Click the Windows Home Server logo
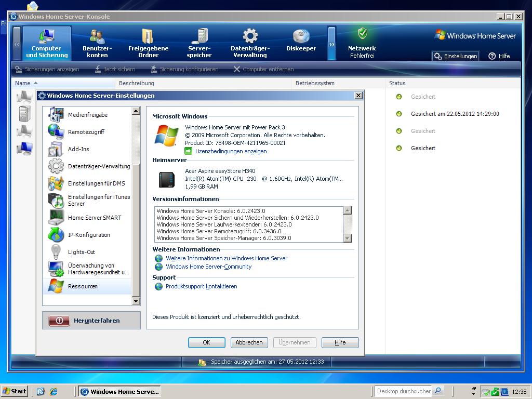Image resolution: width=532 pixels, height=399 pixels. click(475, 35)
